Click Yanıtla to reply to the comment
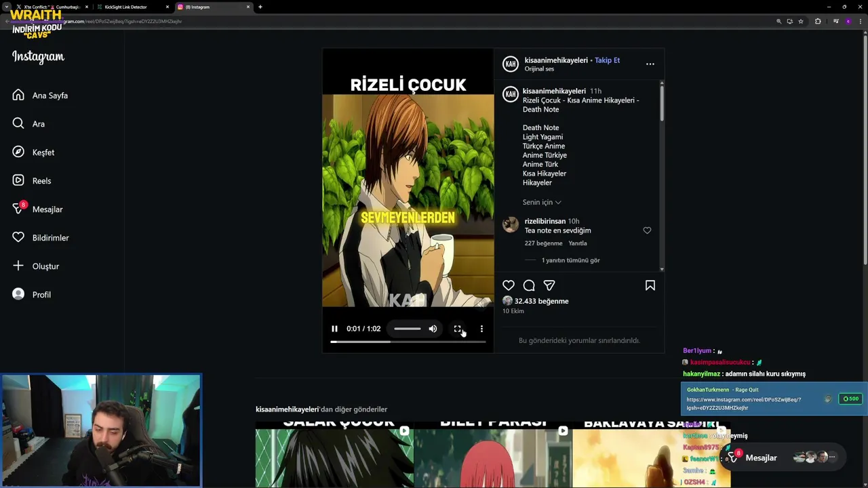The image size is (868, 488). pyautogui.click(x=578, y=243)
